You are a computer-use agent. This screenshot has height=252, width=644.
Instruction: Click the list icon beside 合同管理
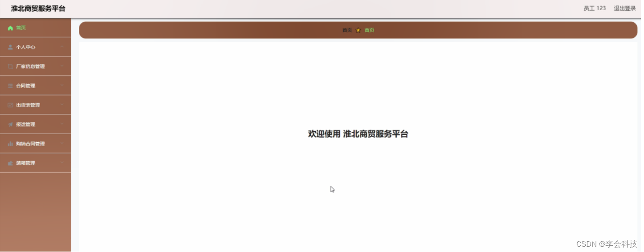point(11,86)
